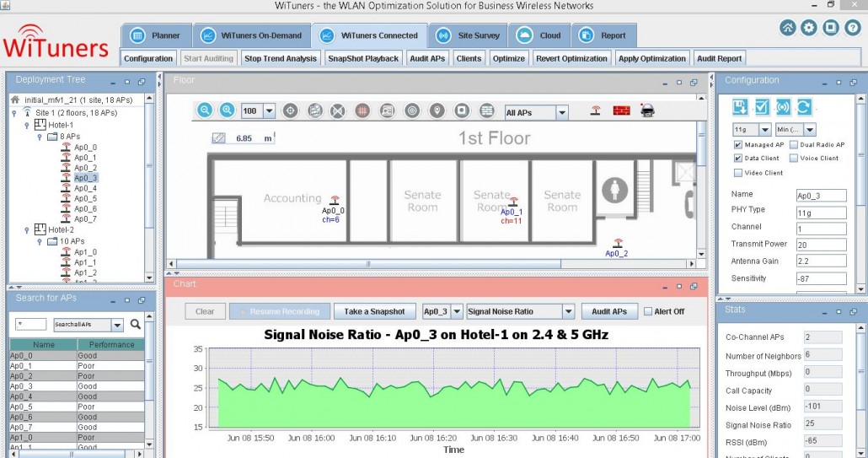Switch to the Report tab
This screenshot has width=868, height=458.
point(603,35)
